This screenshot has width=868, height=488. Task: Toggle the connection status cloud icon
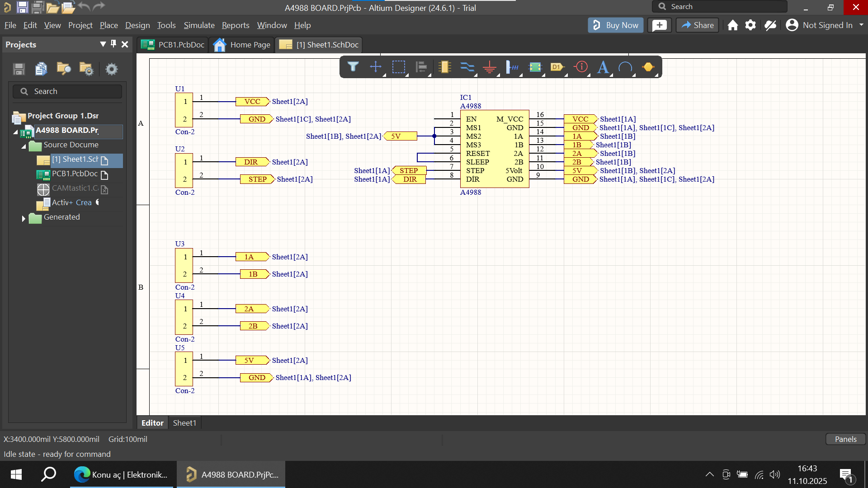tap(770, 25)
